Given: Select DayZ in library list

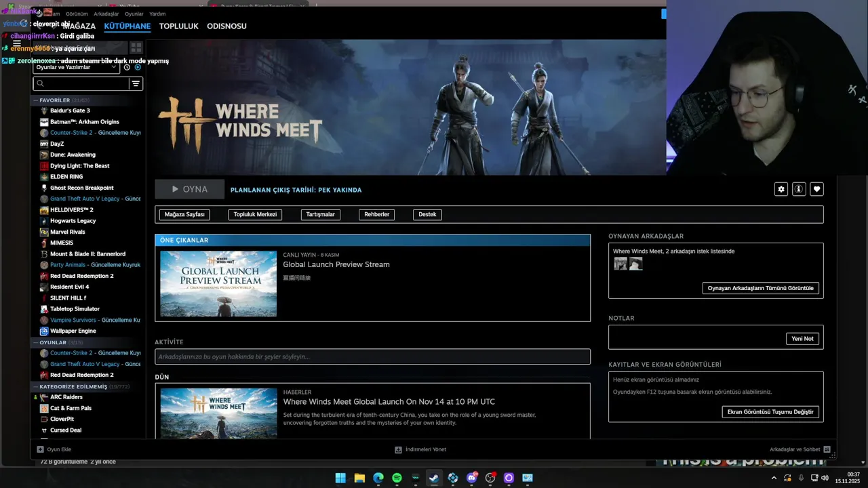Looking at the screenshot, I should tap(57, 144).
